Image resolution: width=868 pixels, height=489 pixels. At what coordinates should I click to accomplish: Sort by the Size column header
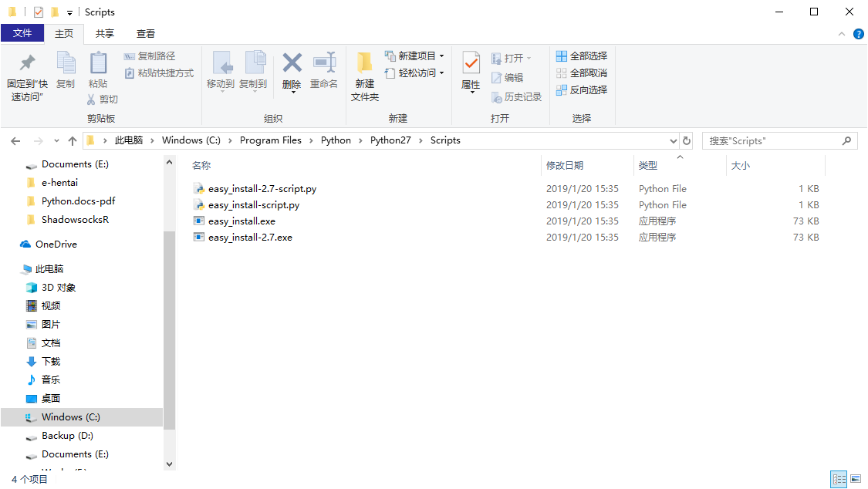pos(740,165)
